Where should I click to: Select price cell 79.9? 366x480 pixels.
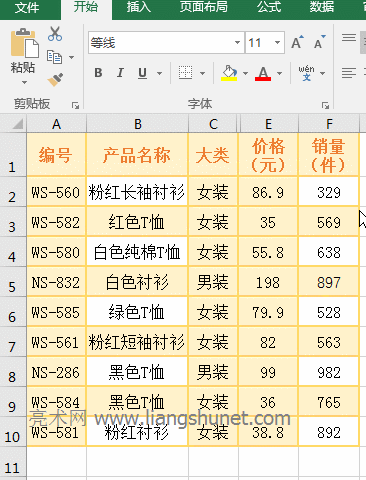point(268,312)
